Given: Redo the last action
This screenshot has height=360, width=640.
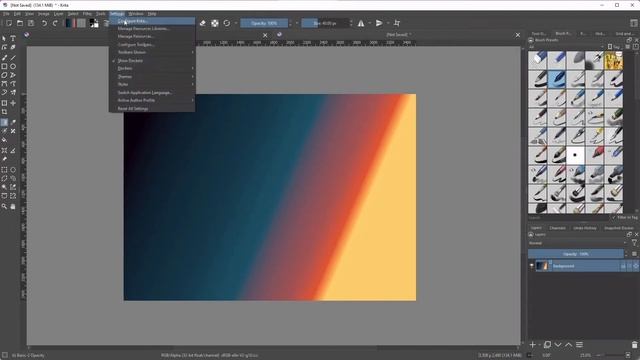Looking at the screenshot, I should coord(55,23).
